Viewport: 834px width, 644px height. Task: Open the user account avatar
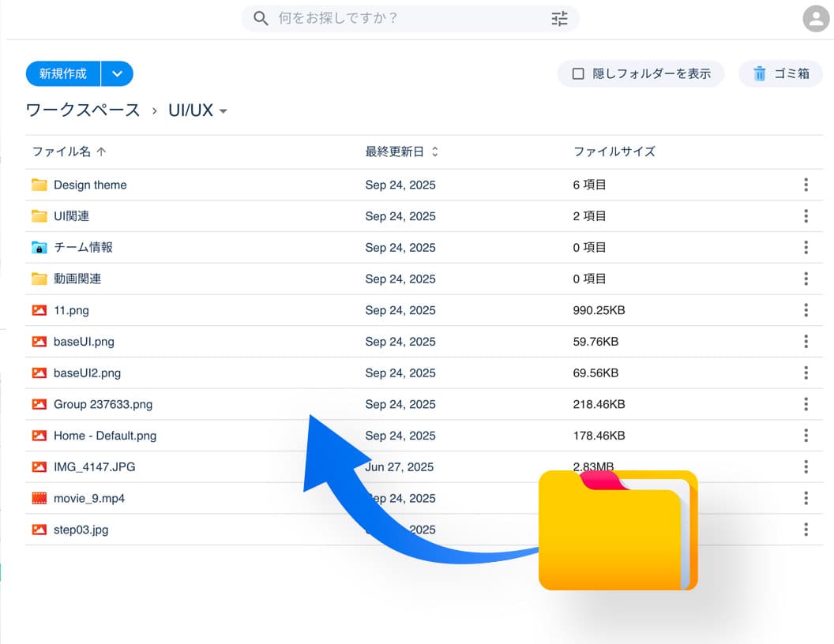click(815, 19)
